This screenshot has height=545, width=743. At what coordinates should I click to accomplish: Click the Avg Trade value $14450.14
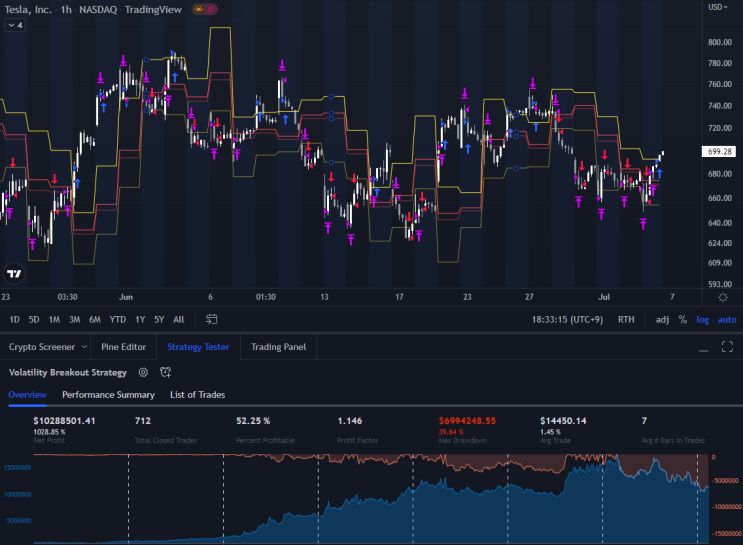[x=563, y=421]
